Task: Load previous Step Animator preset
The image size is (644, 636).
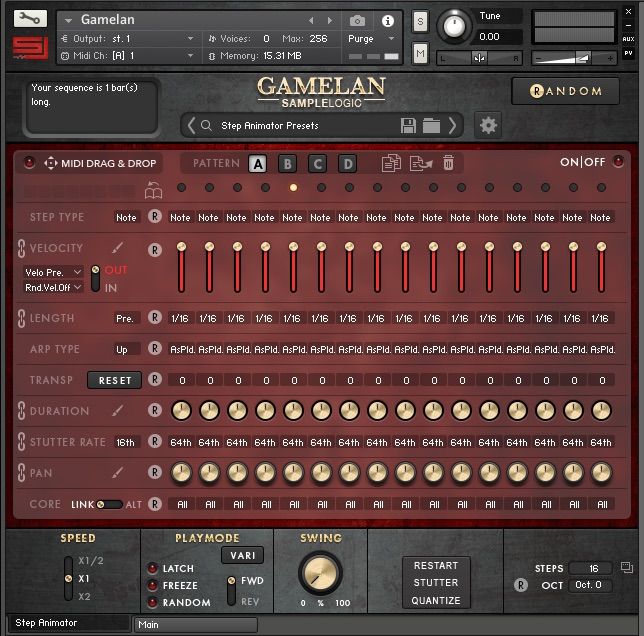Action: (191, 125)
